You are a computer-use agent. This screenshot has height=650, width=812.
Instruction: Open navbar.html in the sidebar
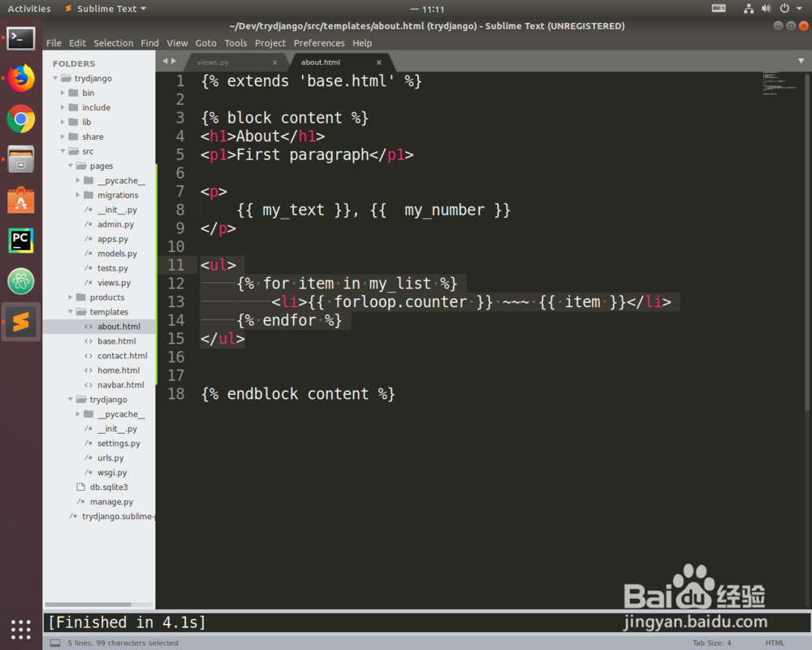pos(121,384)
